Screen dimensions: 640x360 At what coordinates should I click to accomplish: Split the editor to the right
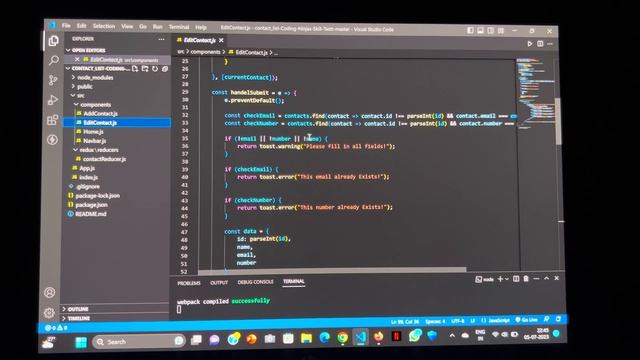[x=540, y=44]
